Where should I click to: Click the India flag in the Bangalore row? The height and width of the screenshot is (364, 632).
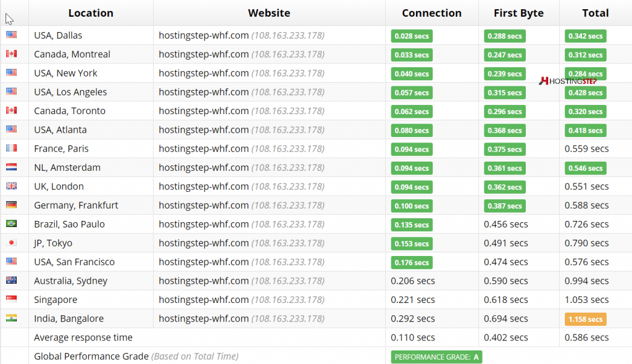pyautogui.click(x=11, y=318)
